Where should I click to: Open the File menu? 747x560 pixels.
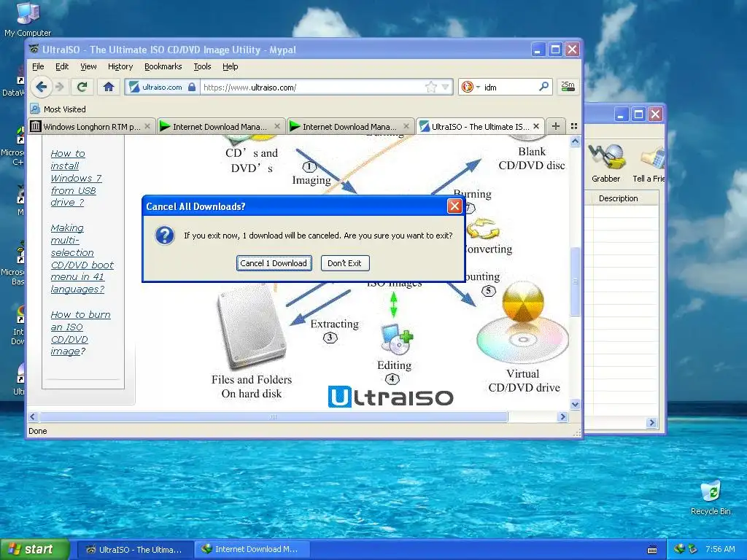coord(38,66)
